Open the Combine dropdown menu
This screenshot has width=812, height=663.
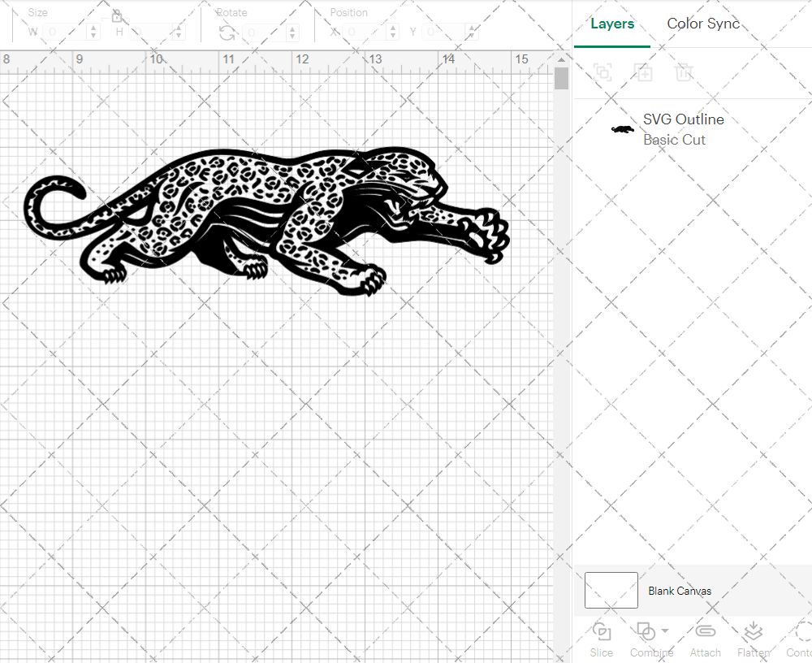point(665,630)
